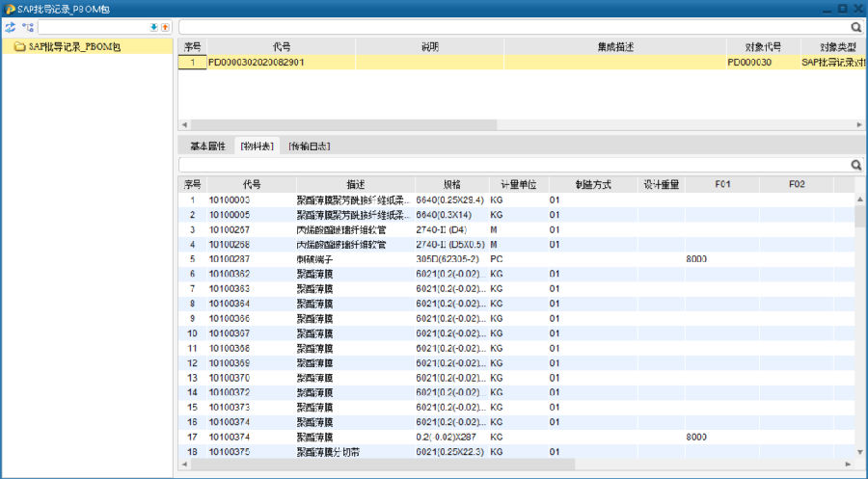Click into the upper search input field
This screenshot has width=868, height=479.
click(511, 28)
